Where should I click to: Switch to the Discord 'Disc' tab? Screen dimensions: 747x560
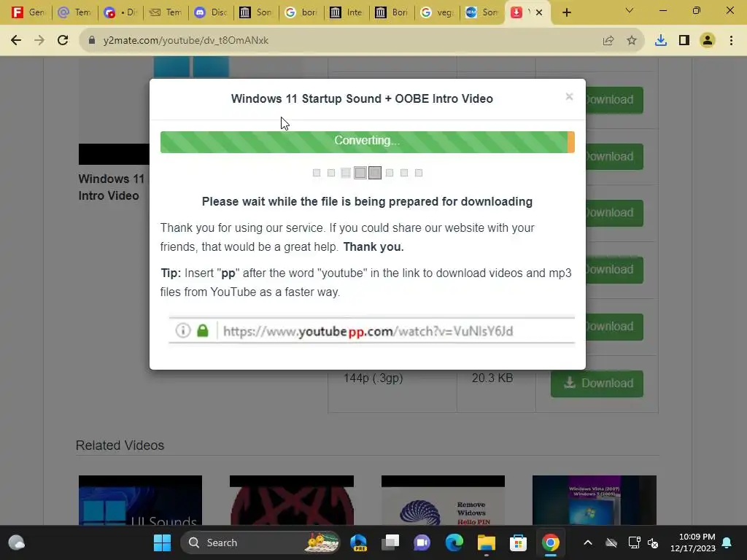click(211, 12)
